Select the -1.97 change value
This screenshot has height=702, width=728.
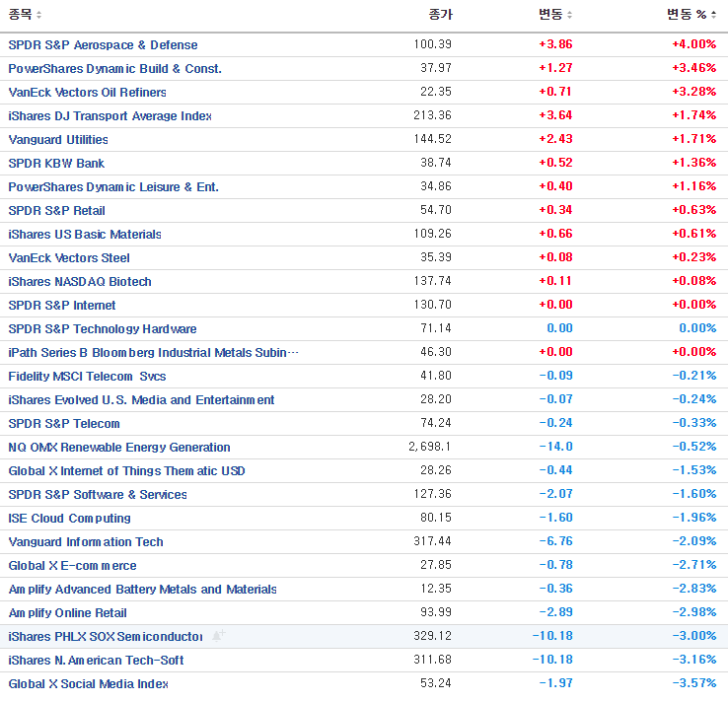[555, 683]
